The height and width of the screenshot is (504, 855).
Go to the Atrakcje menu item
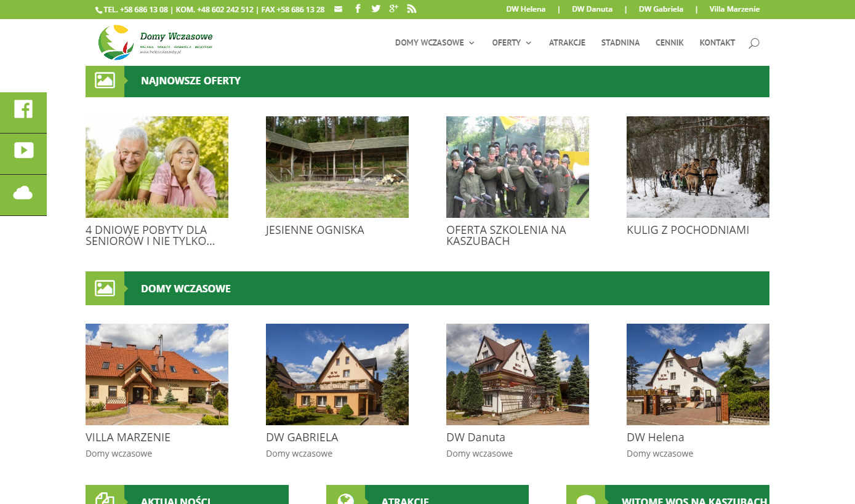[x=567, y=43]
